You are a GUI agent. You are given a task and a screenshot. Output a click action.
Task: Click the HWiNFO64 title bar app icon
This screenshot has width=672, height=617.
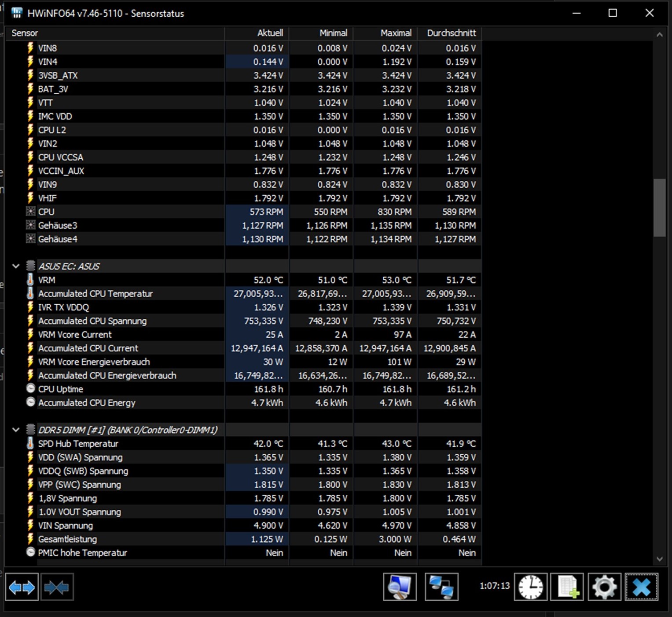(17, 13)
